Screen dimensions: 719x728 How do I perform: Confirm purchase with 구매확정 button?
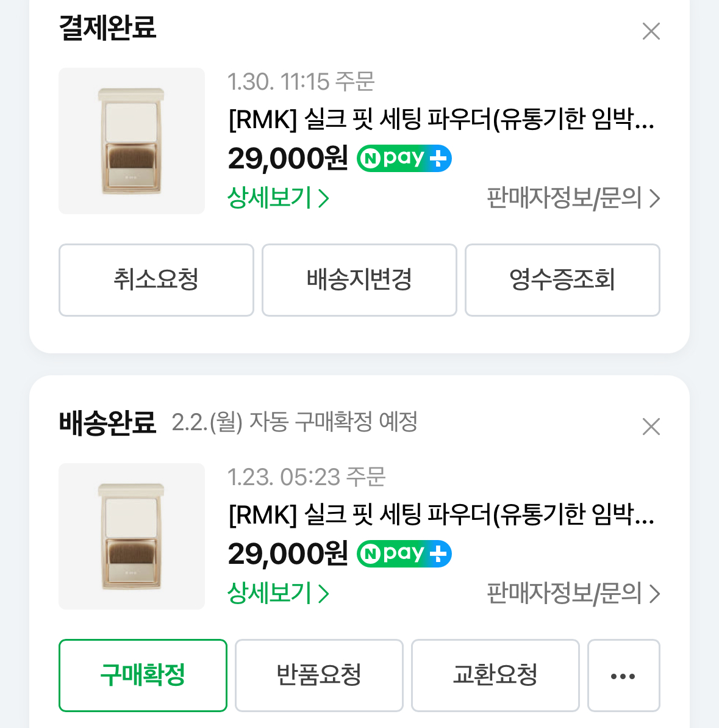[x=143, y=675]
